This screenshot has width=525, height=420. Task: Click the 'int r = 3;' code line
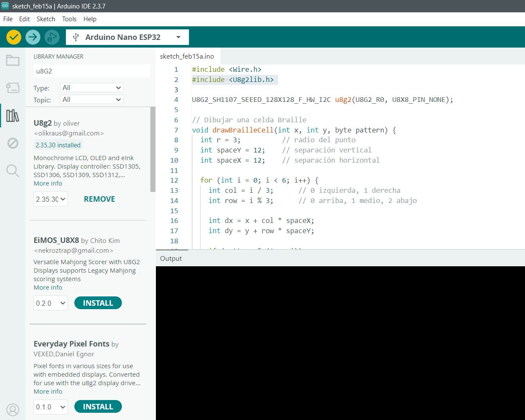pyautogui.click(x=220, y=140)
